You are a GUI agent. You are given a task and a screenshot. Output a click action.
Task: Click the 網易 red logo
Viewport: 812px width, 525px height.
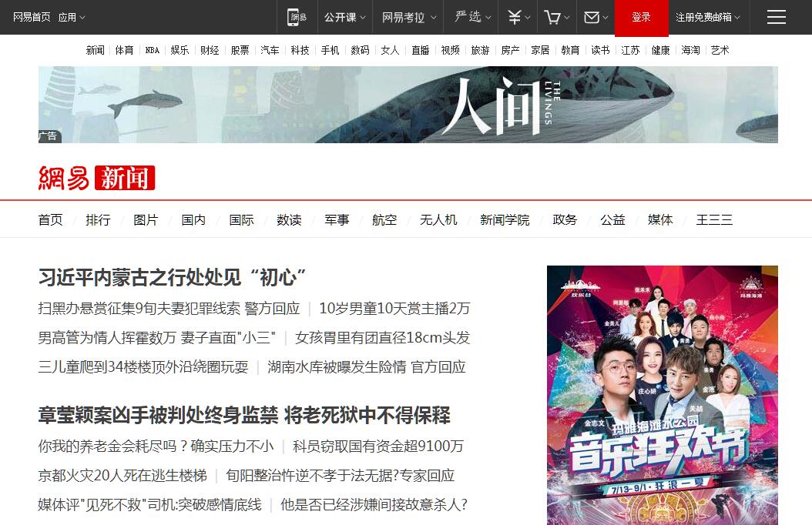64,178
